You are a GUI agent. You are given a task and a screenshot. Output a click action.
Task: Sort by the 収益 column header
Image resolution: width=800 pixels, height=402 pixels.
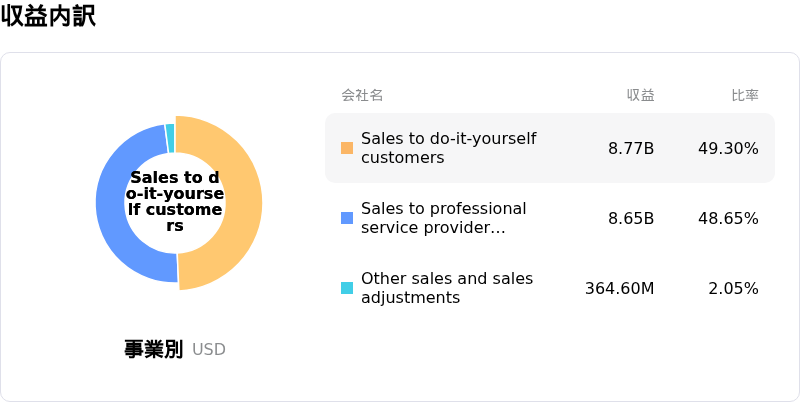[640, 95]
